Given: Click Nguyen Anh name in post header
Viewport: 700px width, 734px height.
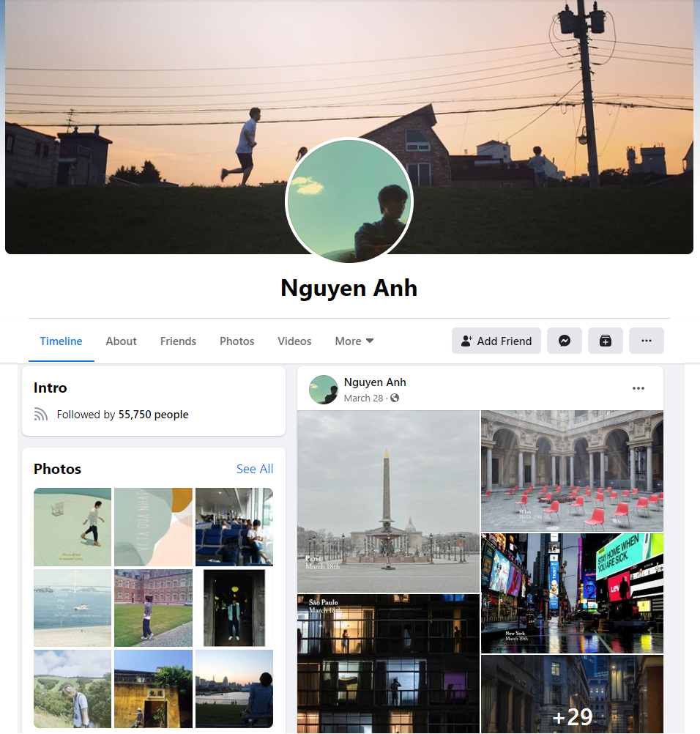Looking at the screenshot, I should click(x=375, y=382).
